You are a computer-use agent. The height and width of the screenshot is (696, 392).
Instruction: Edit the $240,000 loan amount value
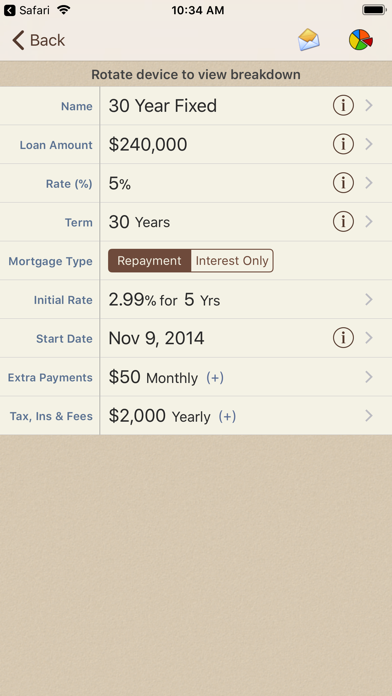click(148, 145)
